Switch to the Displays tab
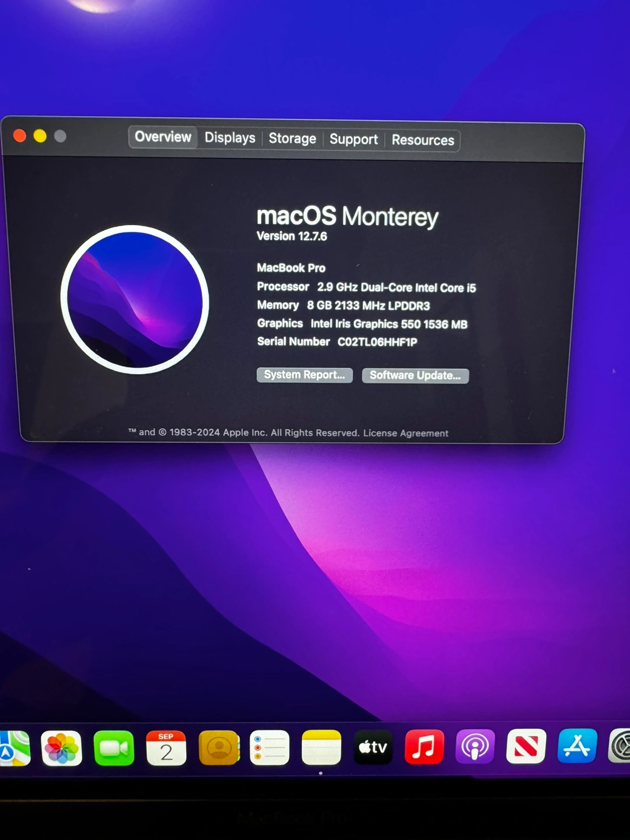630x840 pixels. coord(230,138)
